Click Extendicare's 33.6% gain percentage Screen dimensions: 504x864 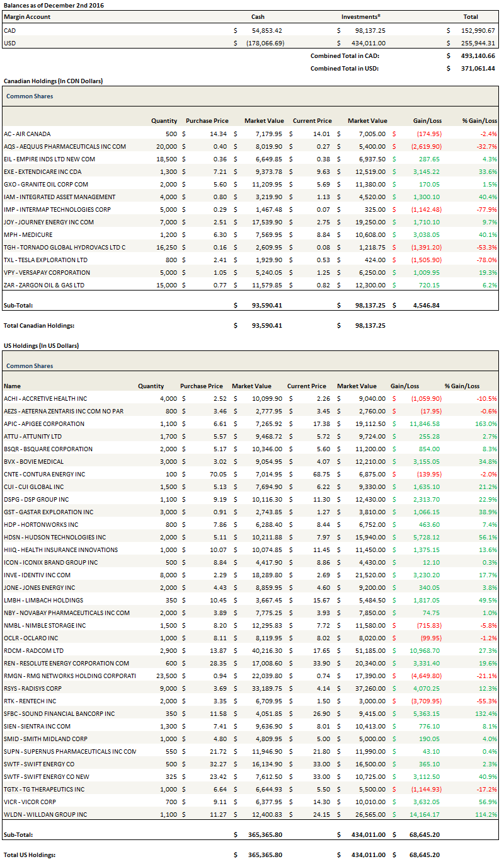pyautogui.click(x=488, y=171)
